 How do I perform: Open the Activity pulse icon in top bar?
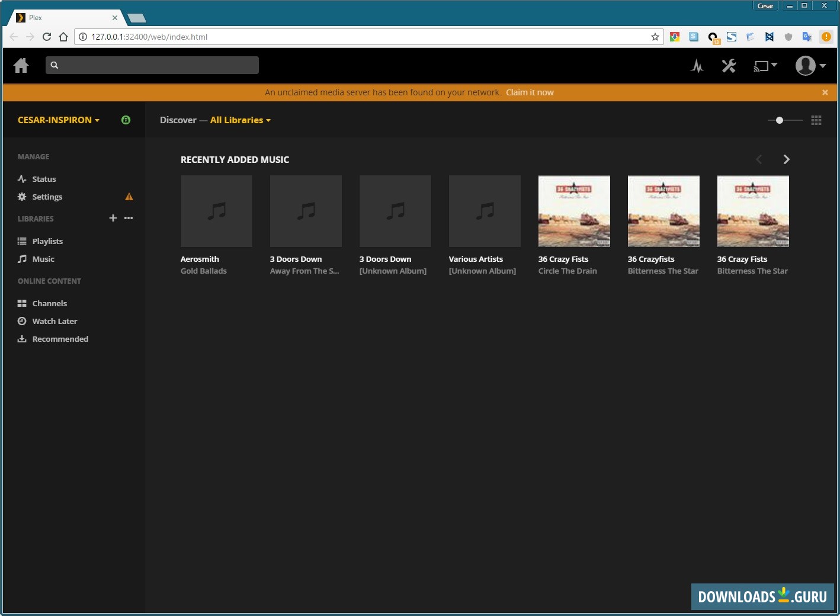(x=697, y=66)
